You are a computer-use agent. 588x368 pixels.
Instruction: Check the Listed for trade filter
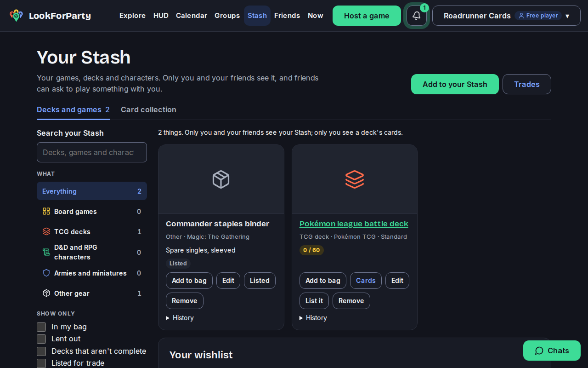pyautogui.click(x=41, y=363)
